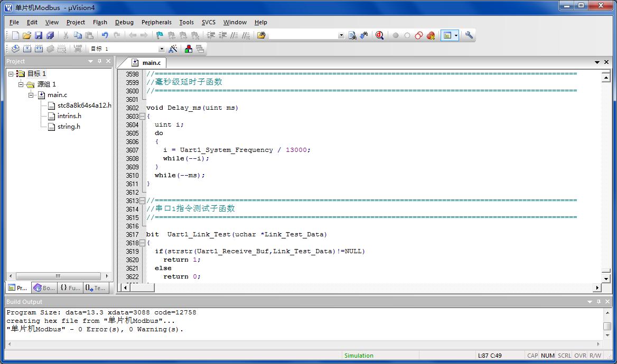Navigate forwards with the right arrow icon

click(x=144, y=35)
